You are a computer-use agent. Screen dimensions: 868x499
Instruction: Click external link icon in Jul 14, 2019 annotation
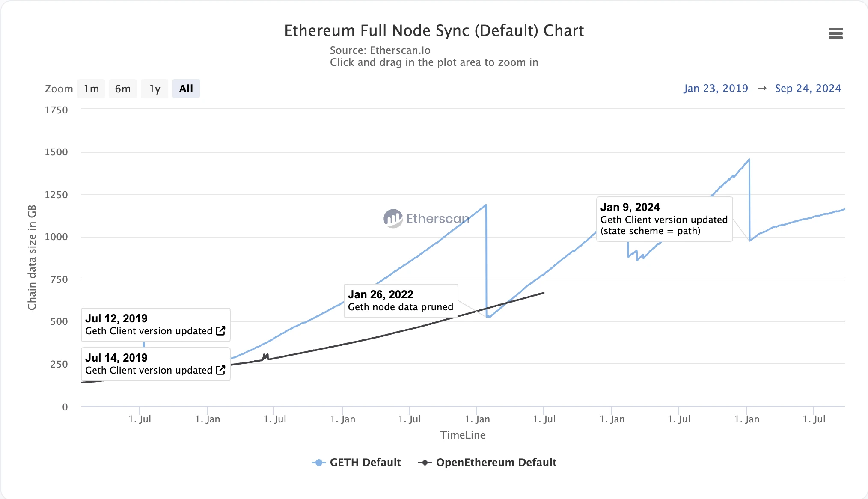click(220, 370)
